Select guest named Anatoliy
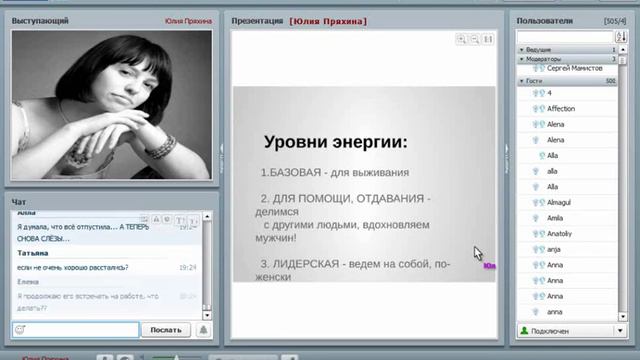The image size is (640, 360). click(x=559, y=234)
